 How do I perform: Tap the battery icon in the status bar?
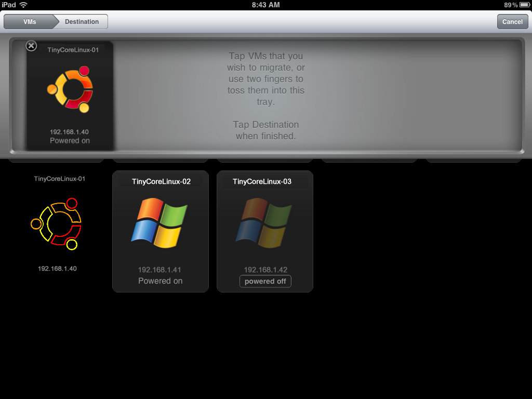click(525, 5)
